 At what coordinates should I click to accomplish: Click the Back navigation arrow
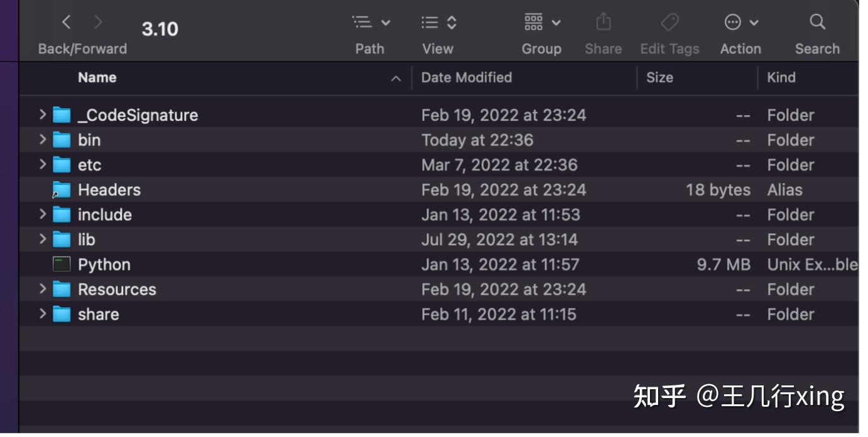pyautogui.click(x=67, y=21)
